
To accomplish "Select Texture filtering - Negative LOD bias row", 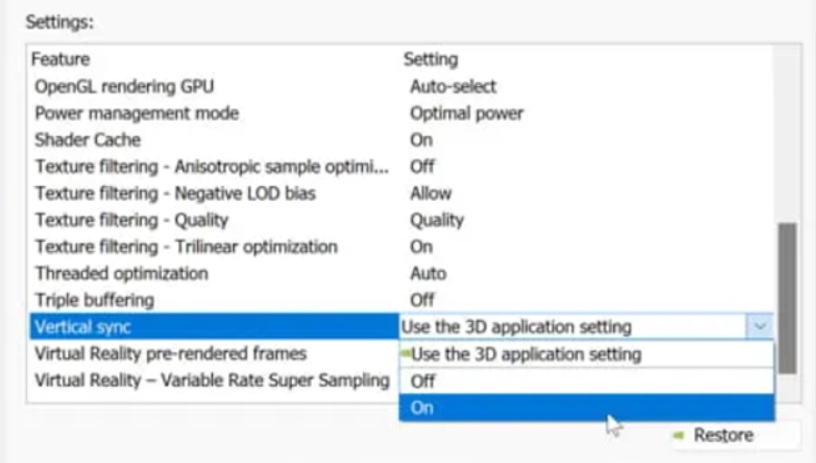I will [x=175, y=193].
